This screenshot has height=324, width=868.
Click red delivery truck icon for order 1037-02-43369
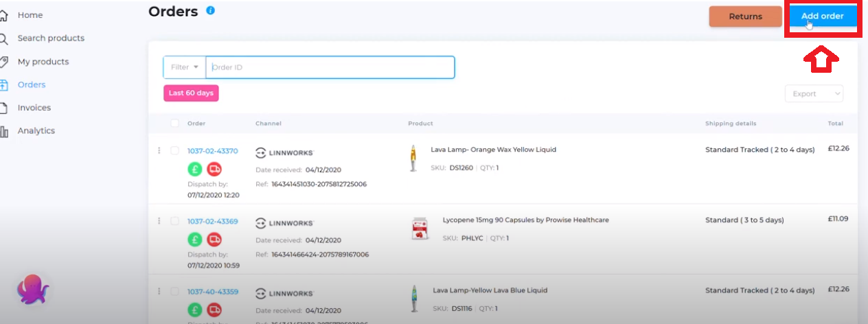(x=214, y=239)
